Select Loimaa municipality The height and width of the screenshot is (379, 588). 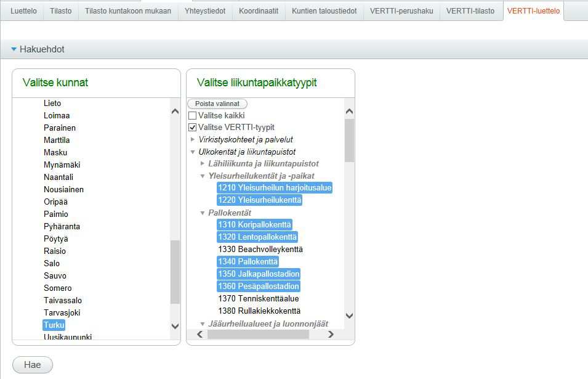point(57,116)
